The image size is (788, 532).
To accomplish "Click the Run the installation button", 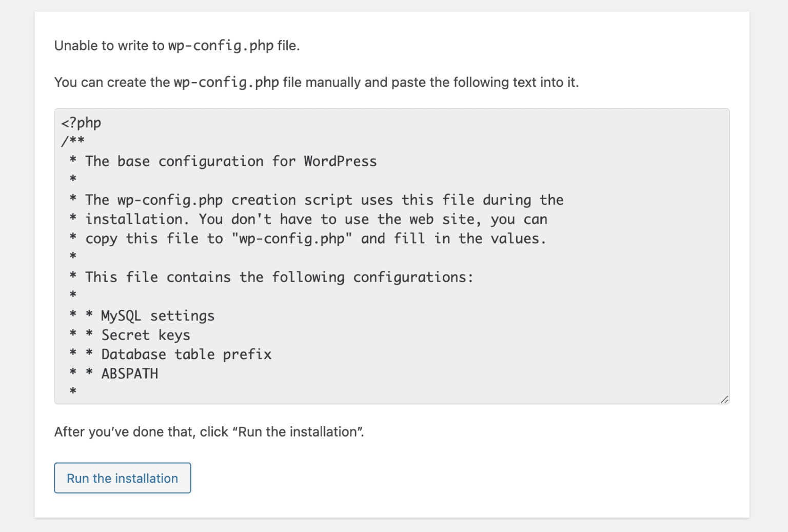I will point(122,478).
